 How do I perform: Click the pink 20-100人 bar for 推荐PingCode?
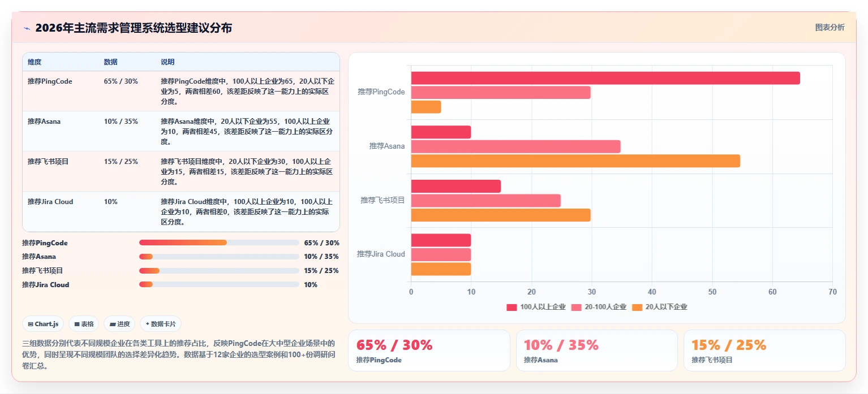click(501, 92)
